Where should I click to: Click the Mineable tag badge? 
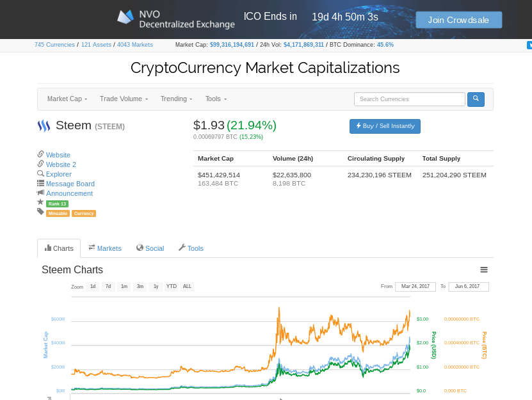click(58, 213)
